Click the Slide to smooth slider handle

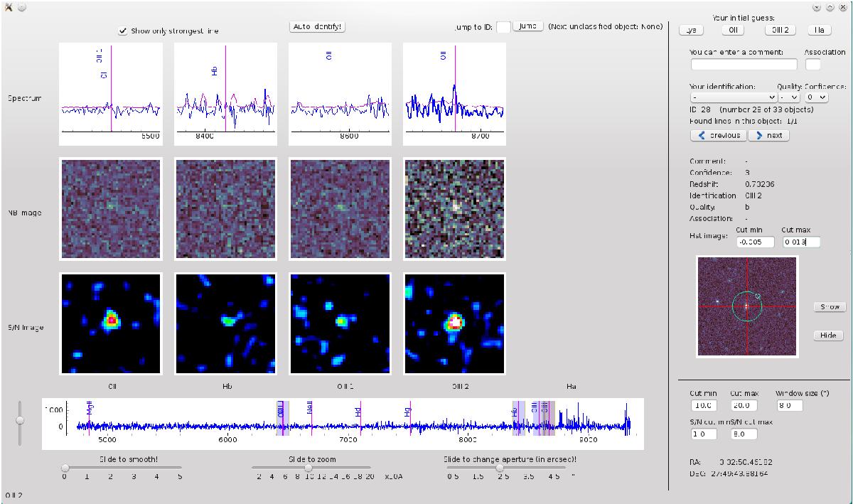(65, 468)
